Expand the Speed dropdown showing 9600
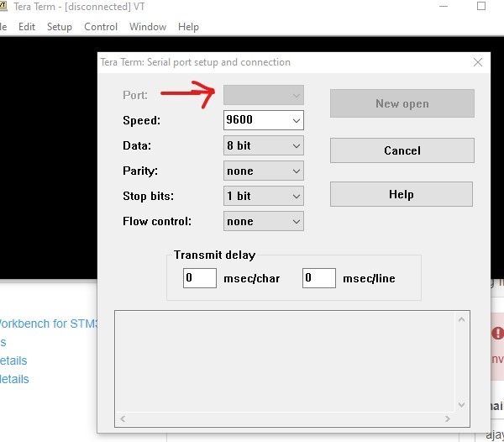Screen dimensions: 504x442 [x=264, y=120]
